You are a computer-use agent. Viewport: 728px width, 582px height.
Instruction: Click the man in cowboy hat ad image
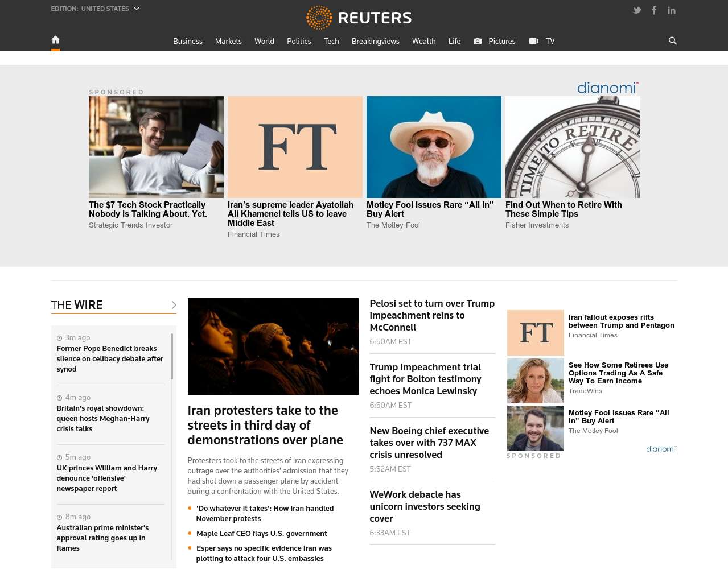434,147
